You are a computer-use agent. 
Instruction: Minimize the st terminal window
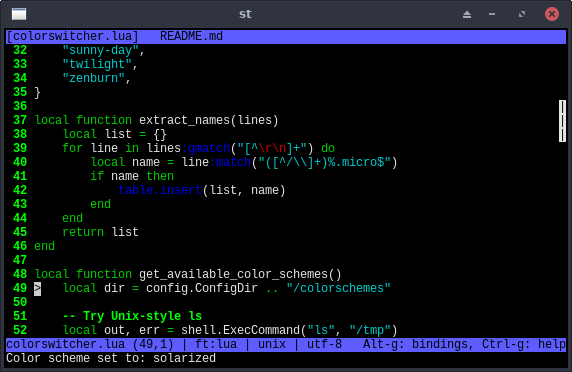coord(492,14)
